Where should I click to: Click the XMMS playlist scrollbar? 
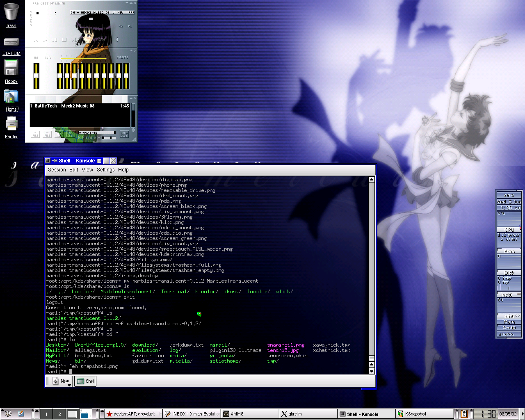[x=133, y=115]
